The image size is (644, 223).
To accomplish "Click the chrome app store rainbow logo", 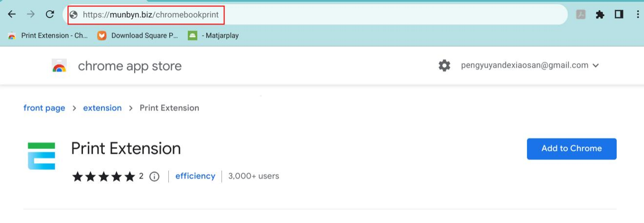I will (x=59, y=66).
